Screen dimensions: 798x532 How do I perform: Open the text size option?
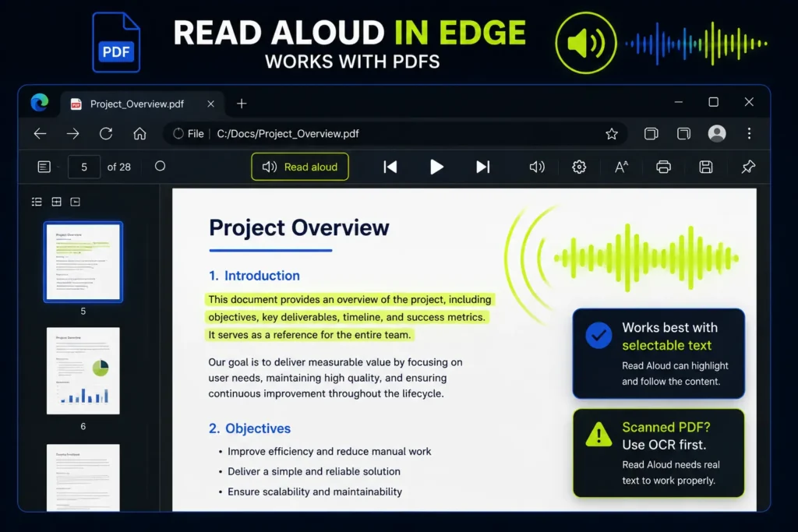click(621, 167)
